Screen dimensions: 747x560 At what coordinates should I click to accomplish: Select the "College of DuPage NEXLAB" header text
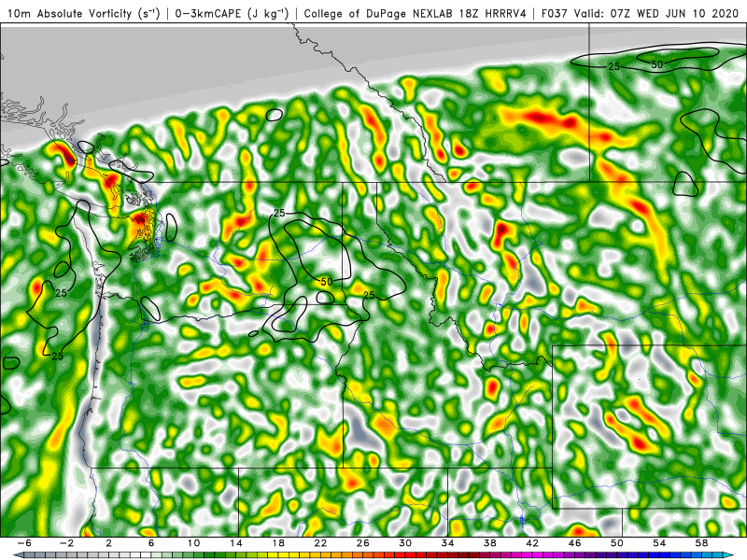379,13
